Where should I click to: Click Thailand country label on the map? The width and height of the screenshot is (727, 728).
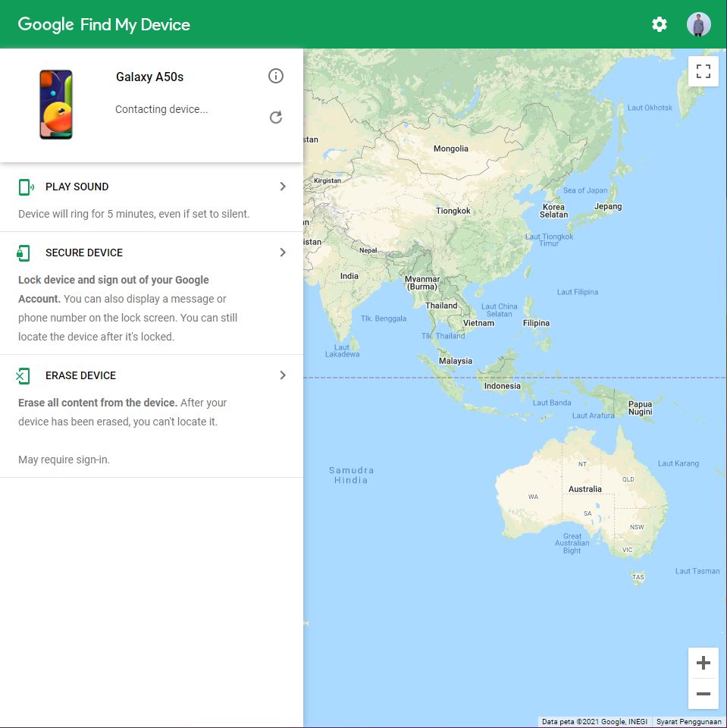click(x=441, y=306)
